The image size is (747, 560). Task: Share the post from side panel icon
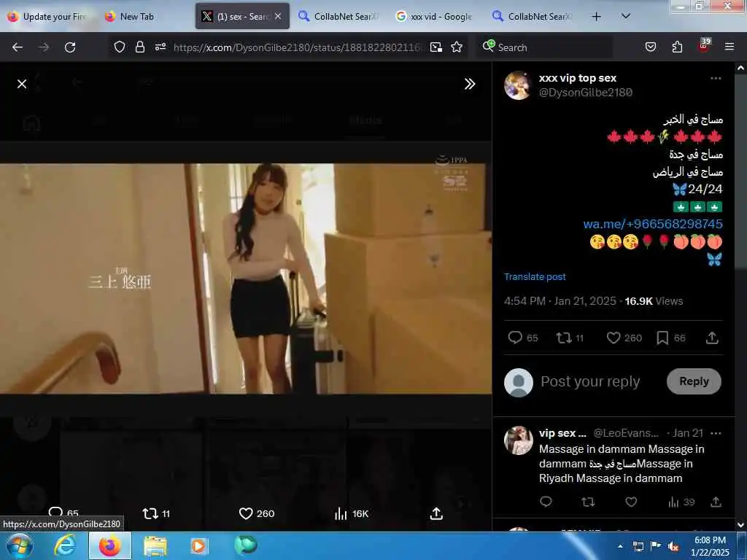pos(712,338)
